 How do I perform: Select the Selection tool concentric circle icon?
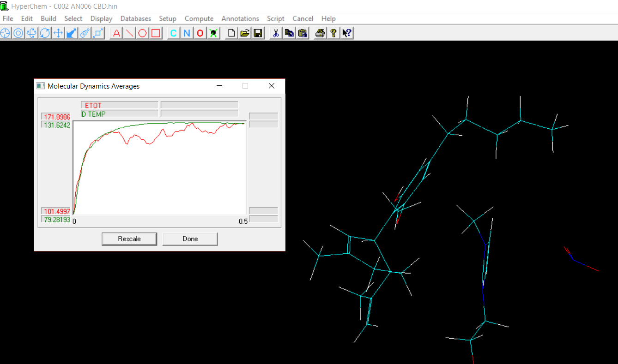[x=18, y=33]
